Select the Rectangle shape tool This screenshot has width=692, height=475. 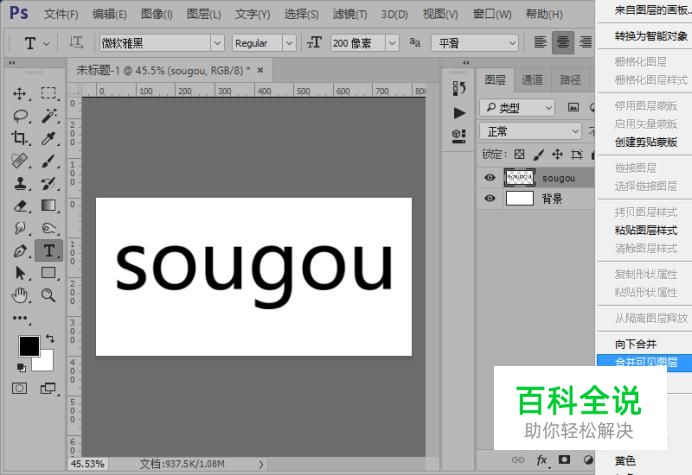point(49,273)
